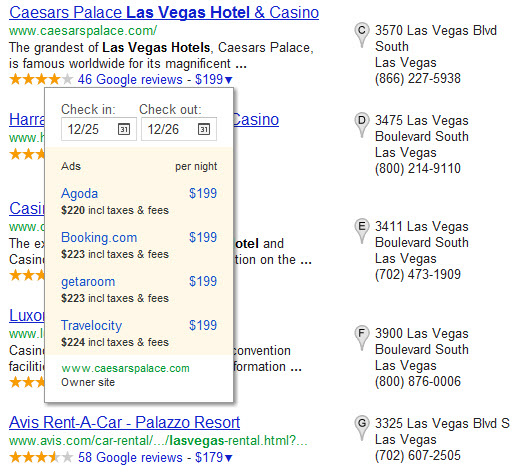Viewport: 515px width, 466px height.
Task: Open Caesars Palace Las Vegas Hotel title link
Action: [x=164, y=12]
